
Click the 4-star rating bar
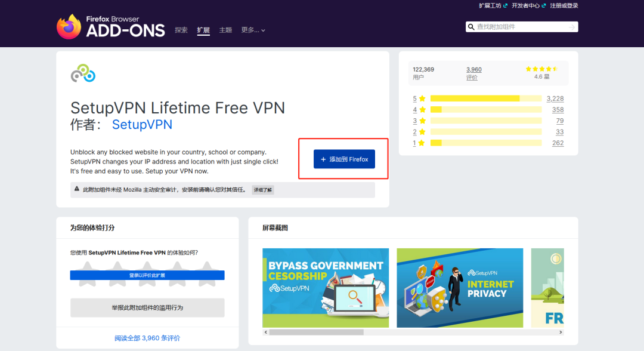point(485,110)
